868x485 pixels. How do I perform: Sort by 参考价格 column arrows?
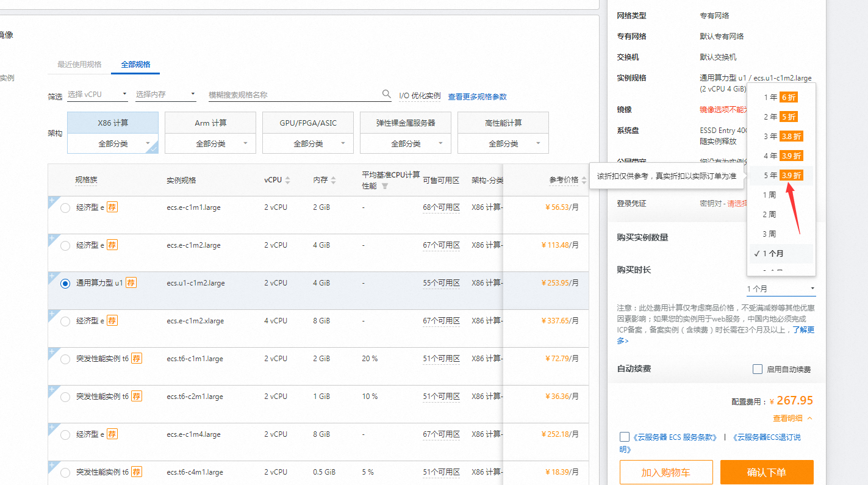pyautogui.click(x=584, y=180)
